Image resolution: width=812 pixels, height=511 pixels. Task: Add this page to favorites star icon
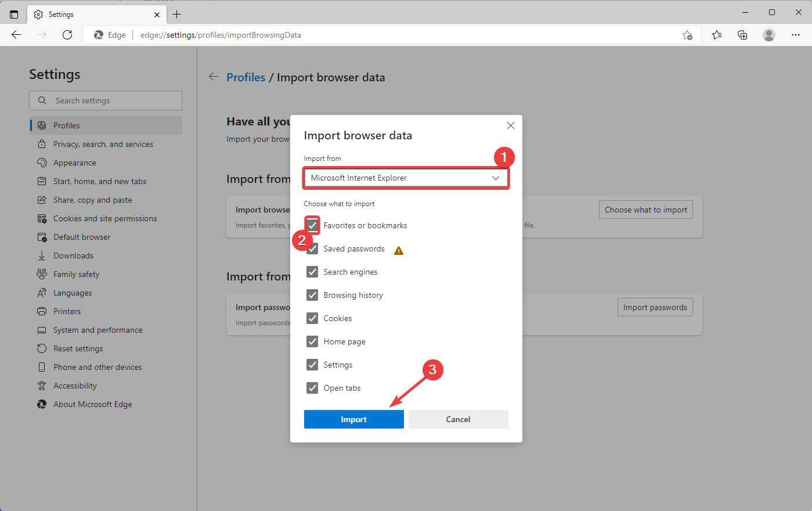click(x=687, y=35)
